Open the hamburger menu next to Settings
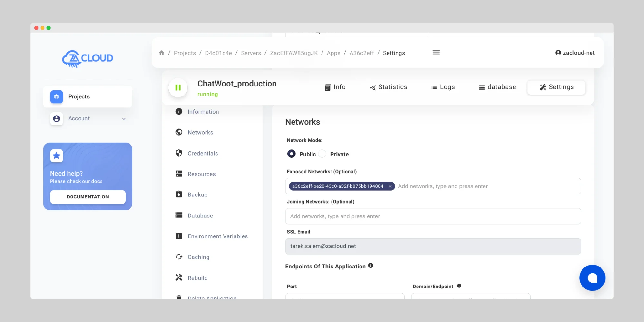This screenshot has height=322, width=644. pyautogui.click(x=436, y=53)
